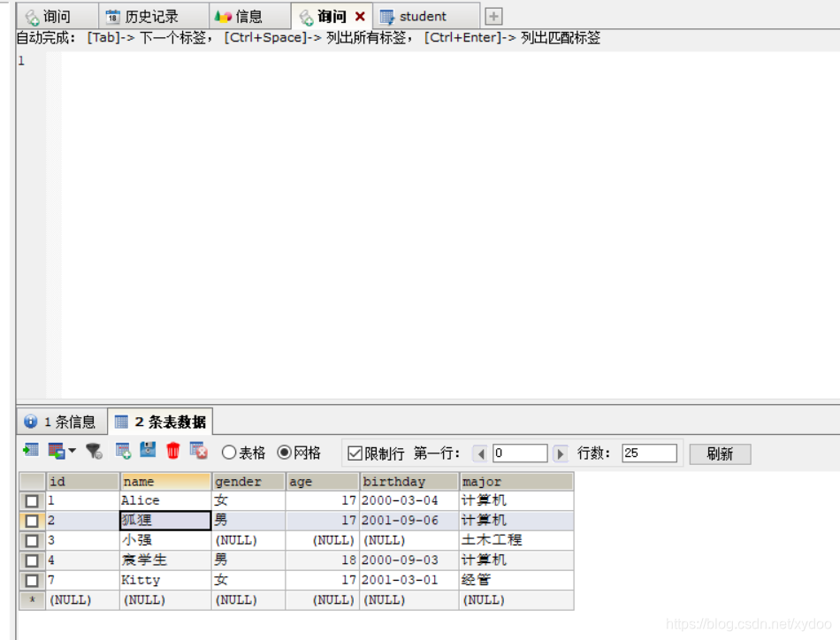Select the name cell 小强

click(165, 540)
